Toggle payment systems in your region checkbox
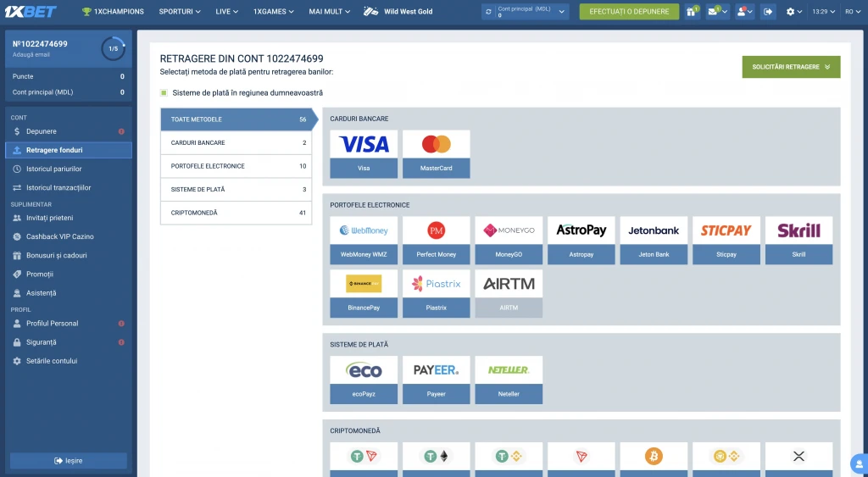Screen dimensions: 868x477 pos(164,92)
